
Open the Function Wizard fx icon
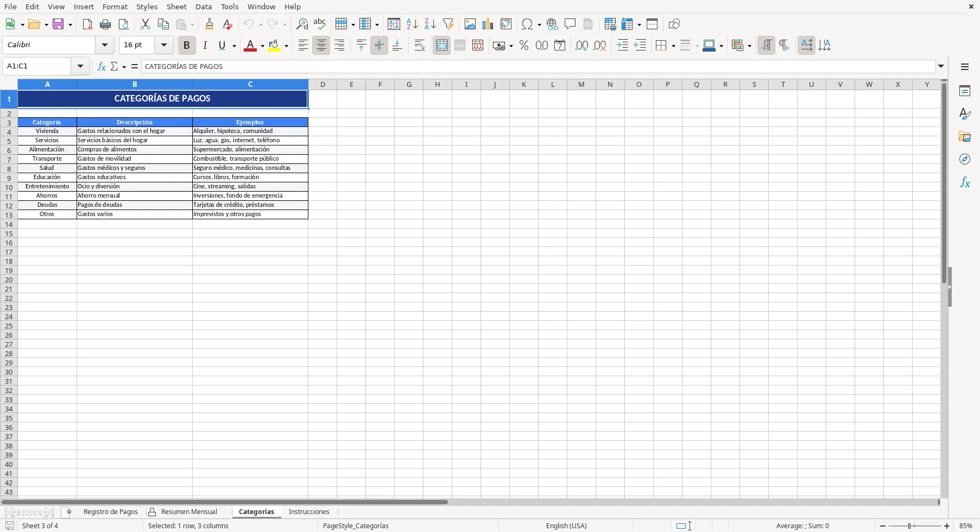(x=101, y=66)
